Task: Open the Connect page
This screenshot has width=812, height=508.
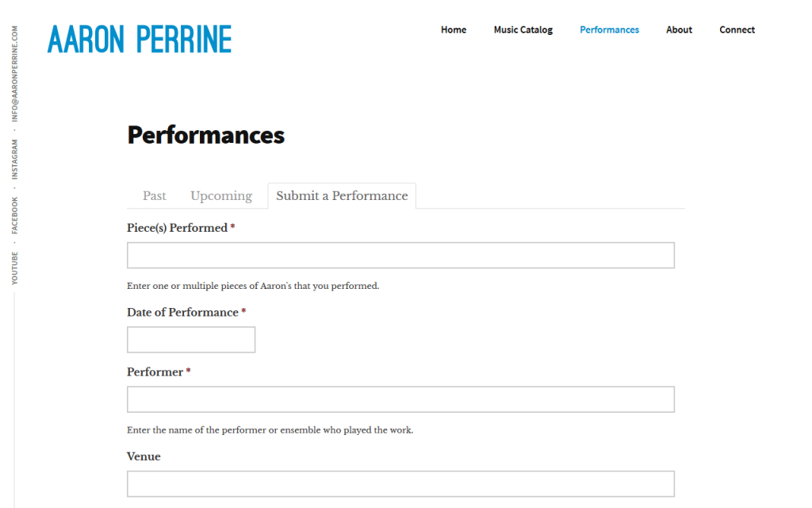Action: pos(737,30)
